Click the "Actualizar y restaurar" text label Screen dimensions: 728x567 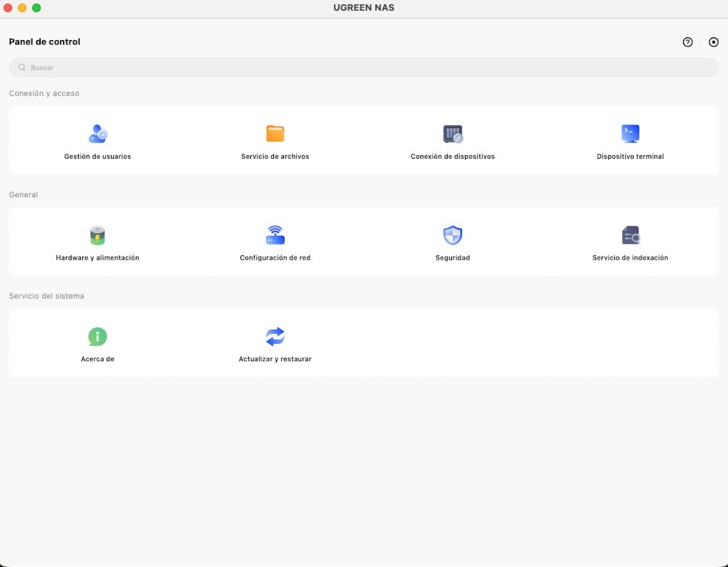click(275, 359)
